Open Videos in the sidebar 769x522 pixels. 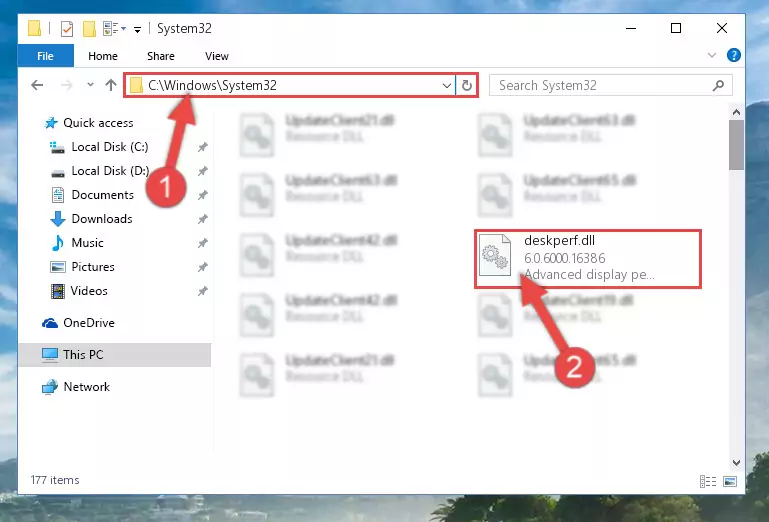[x=89, y=291]
